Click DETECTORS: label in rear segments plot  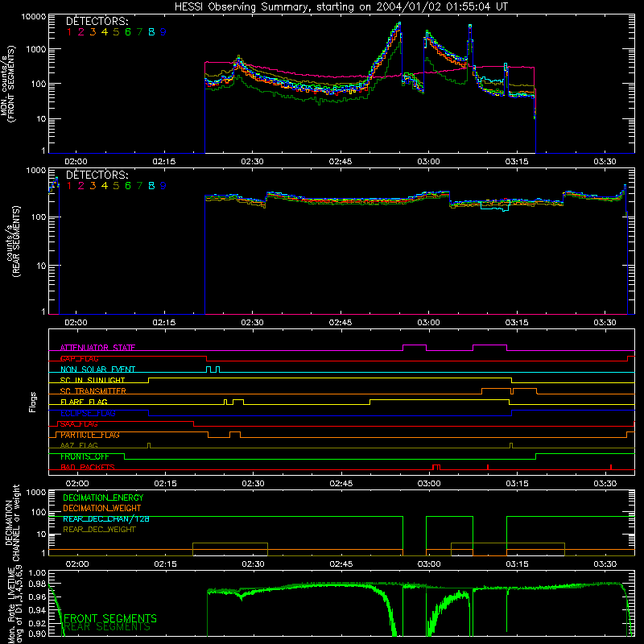pos(97,175)
